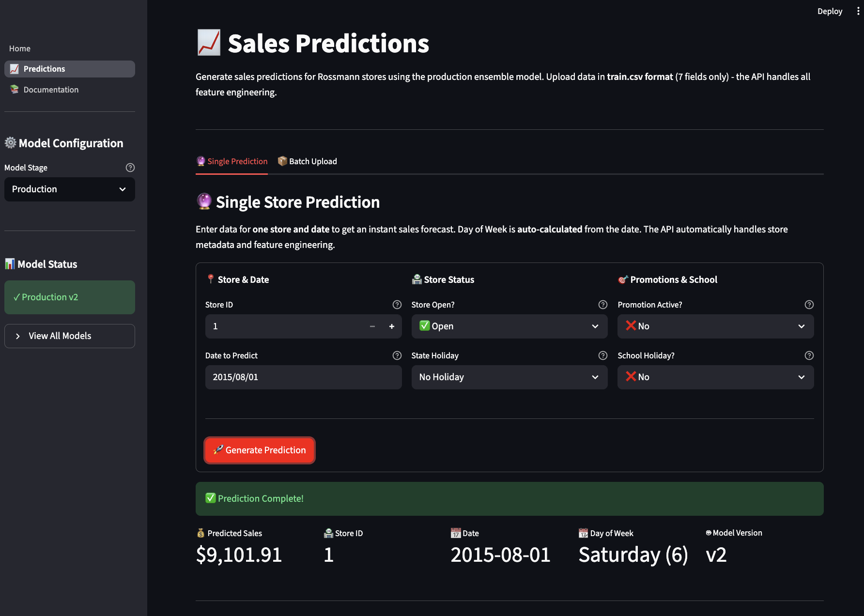Expand the Model Stage Production dropdown
The height and width of the screenshot is (616, 864).
click(x=69, y=189)
